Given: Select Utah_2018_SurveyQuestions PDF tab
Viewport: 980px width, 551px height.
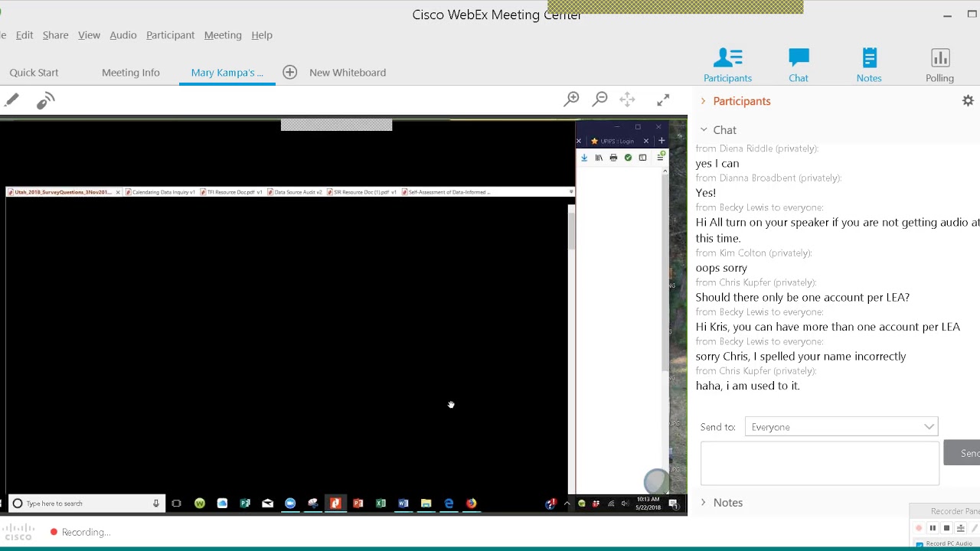Looking at the screenshot, I should pyautogui.click(x=63, y=192).
